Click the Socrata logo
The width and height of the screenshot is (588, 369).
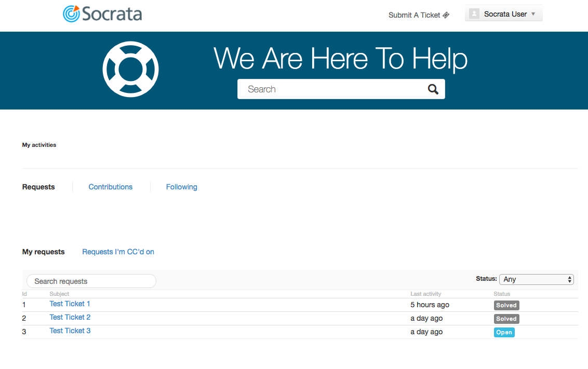click(x=102, y=14)
